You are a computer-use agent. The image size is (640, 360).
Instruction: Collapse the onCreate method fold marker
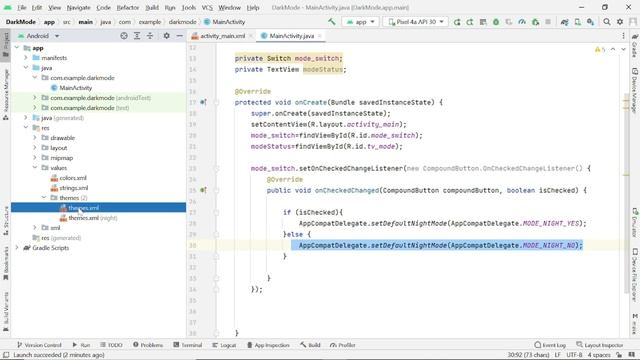coord(216,102)
